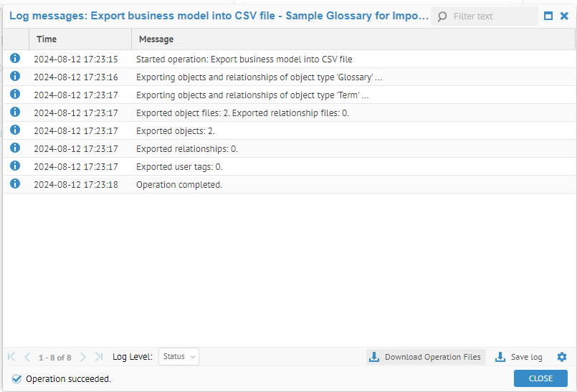Click the Save log button
Viewport: 577px width, 392px height.
pos(519,357)
